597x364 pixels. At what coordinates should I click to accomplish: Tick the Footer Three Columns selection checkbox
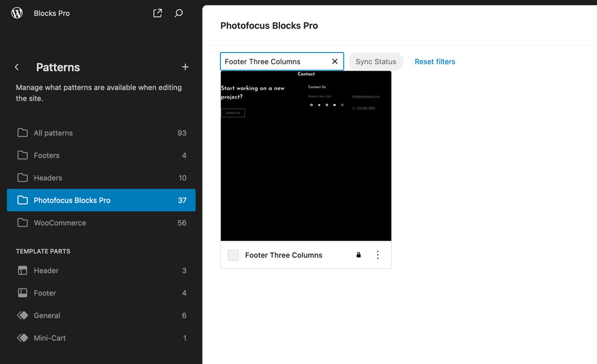pos(233,255)
